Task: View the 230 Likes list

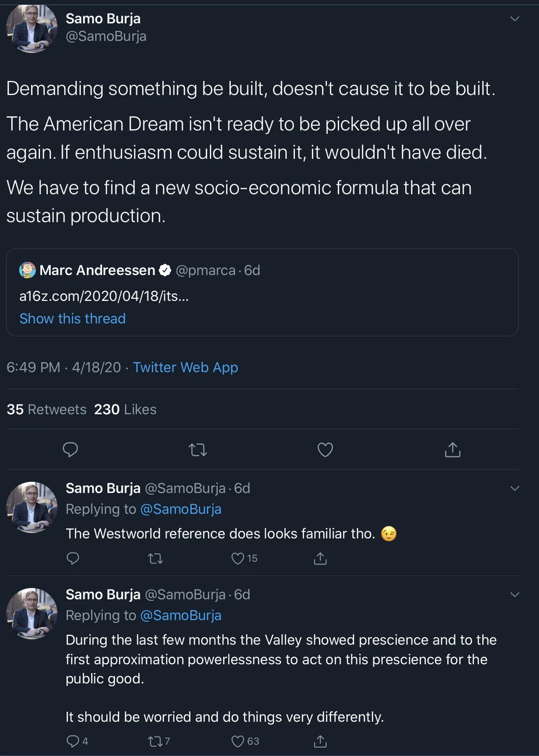Action: pos(125,409)
